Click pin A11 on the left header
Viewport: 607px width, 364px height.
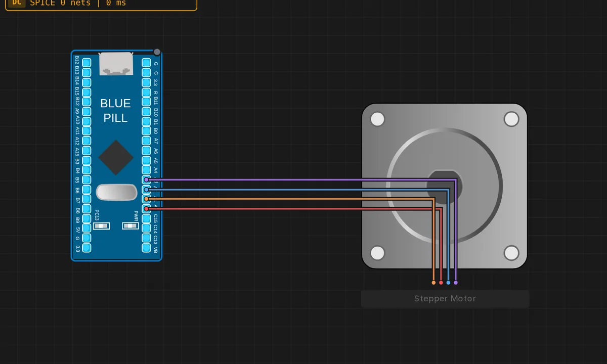coord(86,131)
